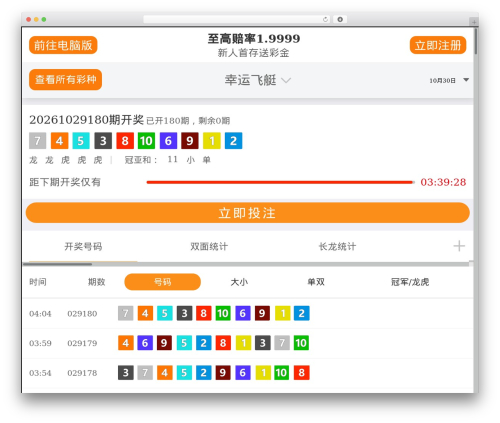Click the issue number 029180

coord(82,314)
